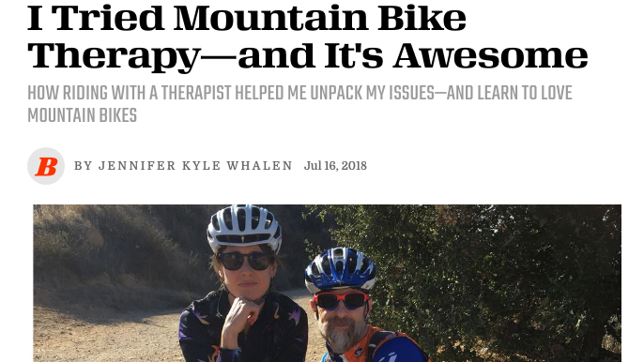Click the word "Therapy" in the headline
Screen dimensions: 644x362
[x=114, y=57]
